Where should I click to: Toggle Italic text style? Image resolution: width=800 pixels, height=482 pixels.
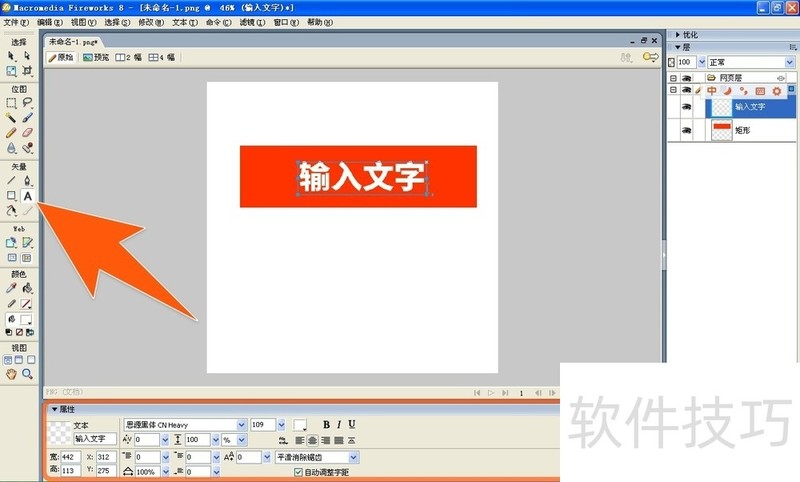point(339,424)
